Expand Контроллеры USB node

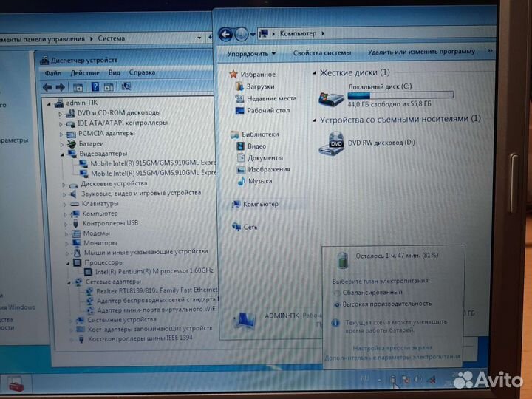(66, 225)
